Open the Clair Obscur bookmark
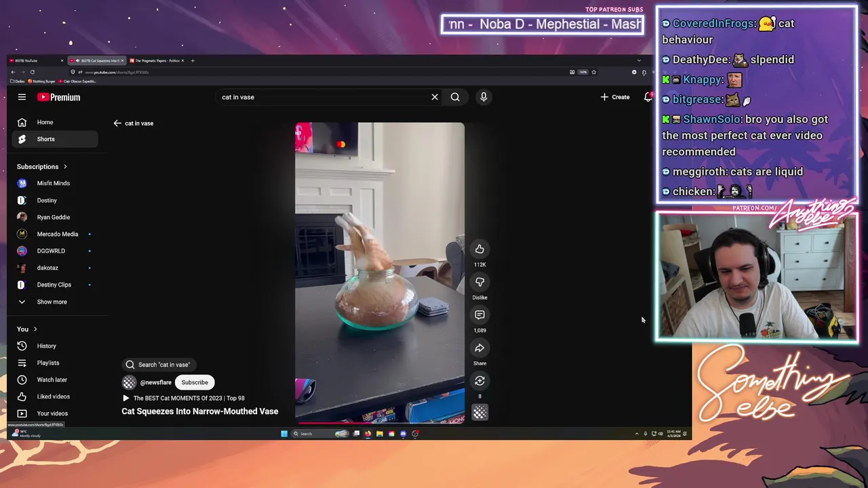868x488 pixels. pyautogui.click(x=78, y=81)
